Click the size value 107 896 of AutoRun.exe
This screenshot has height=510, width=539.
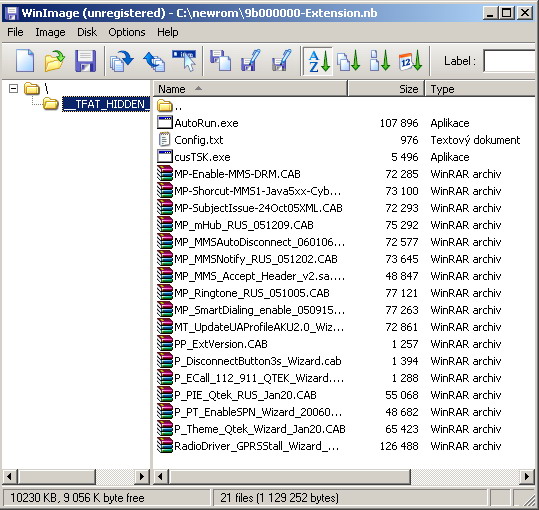pos(399,123)
